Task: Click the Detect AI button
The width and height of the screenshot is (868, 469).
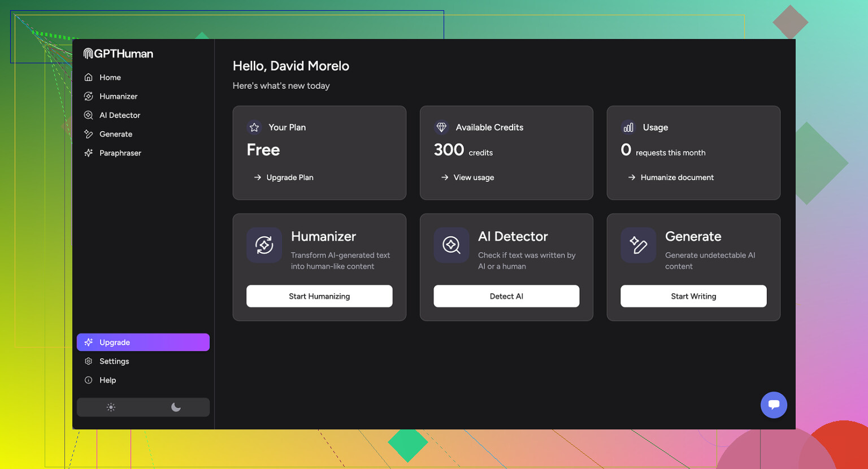Action: point(506,296)
